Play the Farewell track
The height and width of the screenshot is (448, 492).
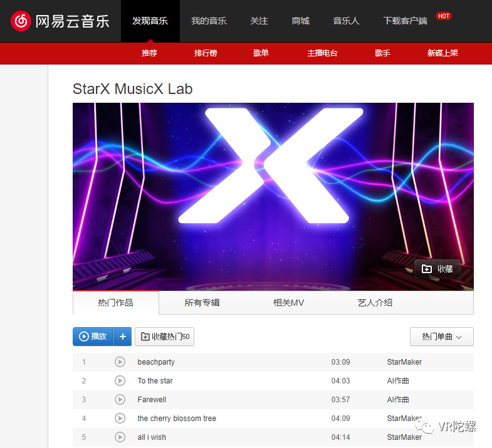[x=120, y=399]
